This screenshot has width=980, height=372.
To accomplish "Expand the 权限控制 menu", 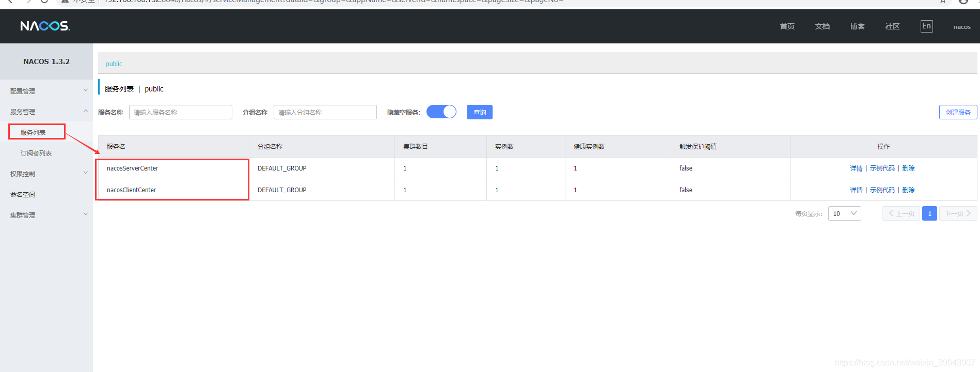I will [x=46, y=174].
